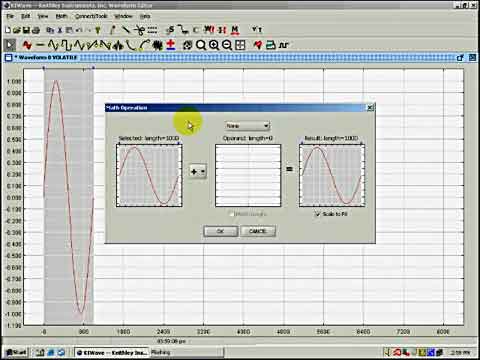Click the zoom in magnifier icon
480x360 pixels.
214,45
